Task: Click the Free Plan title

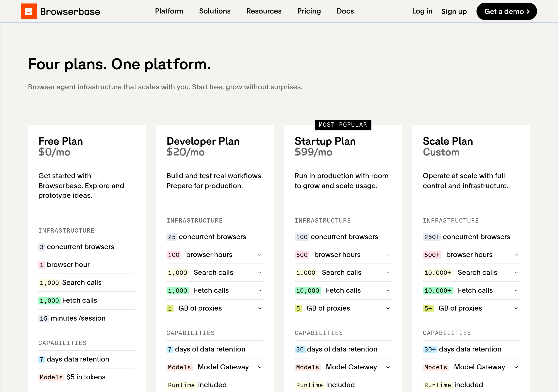Action: pos(61,141)
